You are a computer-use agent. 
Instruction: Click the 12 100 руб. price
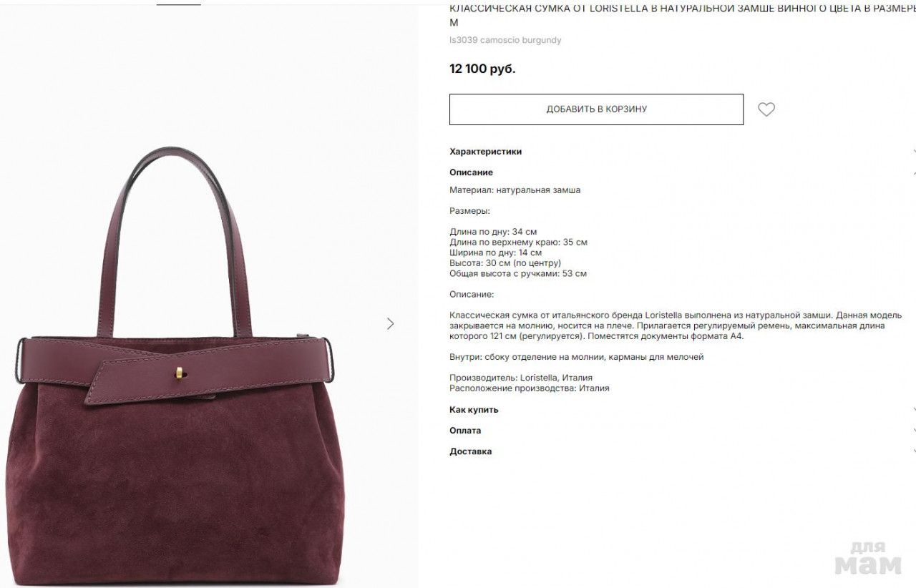(x=482, y=69)
